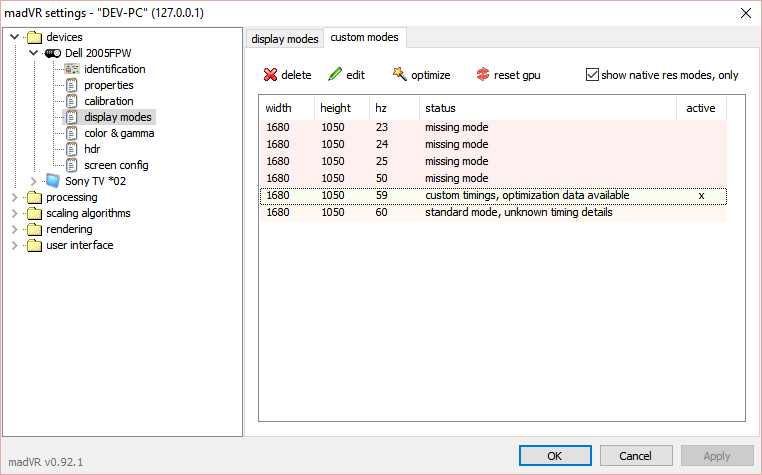The width and height of the screenshot is (762, 475).
Task: Expand the processing folder
Action: point(14,197)
